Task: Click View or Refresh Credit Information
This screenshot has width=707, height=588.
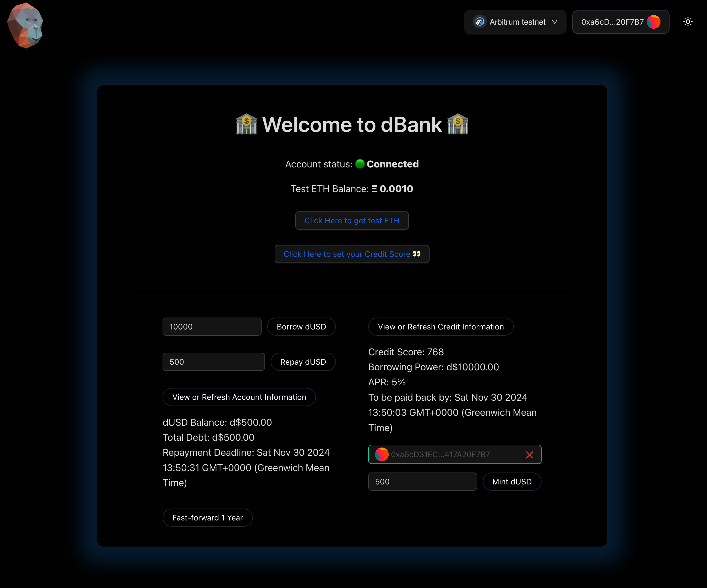Action: tap(440, 327)
